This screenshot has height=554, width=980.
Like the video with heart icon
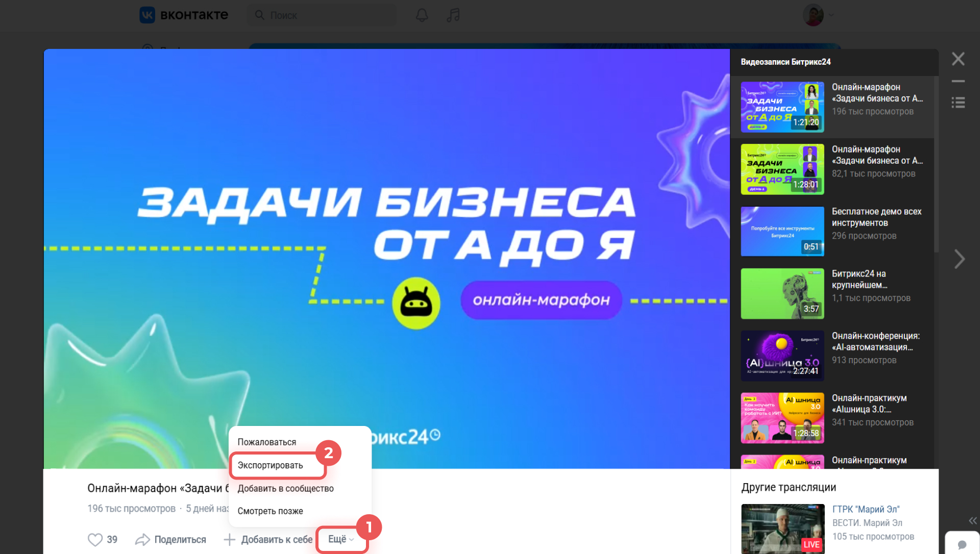coord(95,539)
